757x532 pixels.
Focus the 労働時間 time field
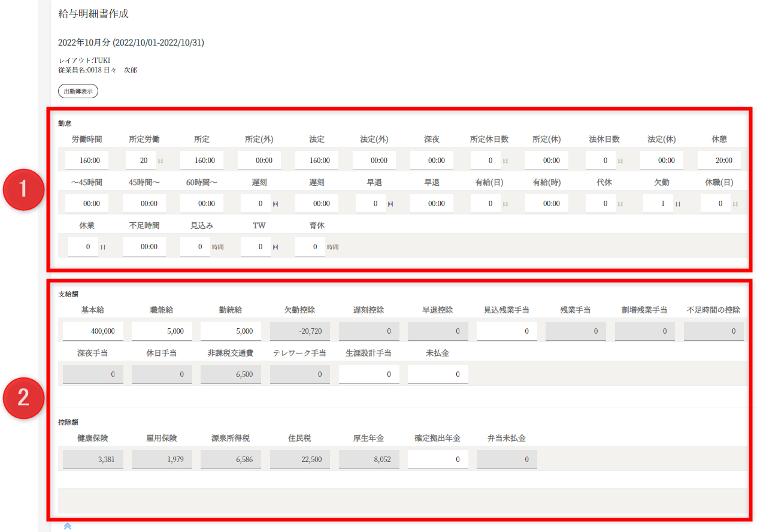point(86,161)
